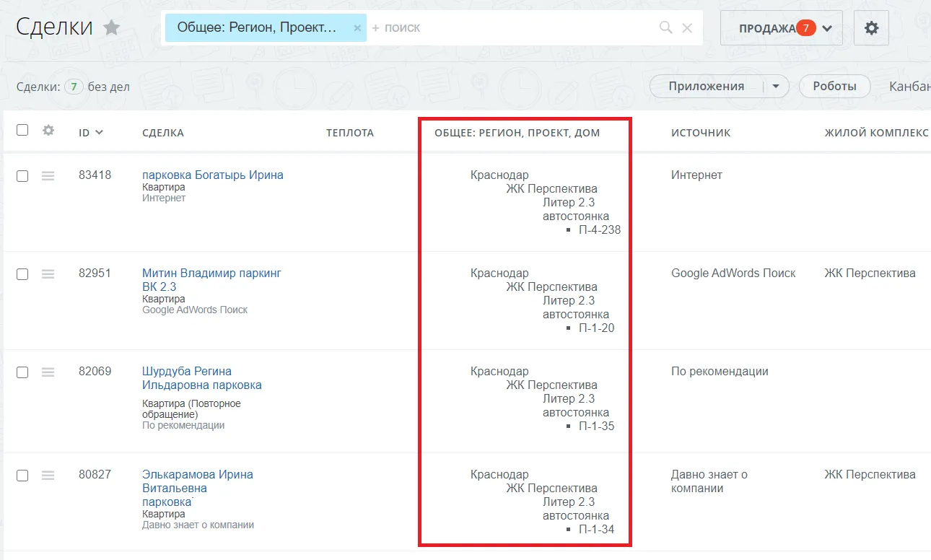Remove the Общее: Регион, Проект filter chip

pos(357,28)
